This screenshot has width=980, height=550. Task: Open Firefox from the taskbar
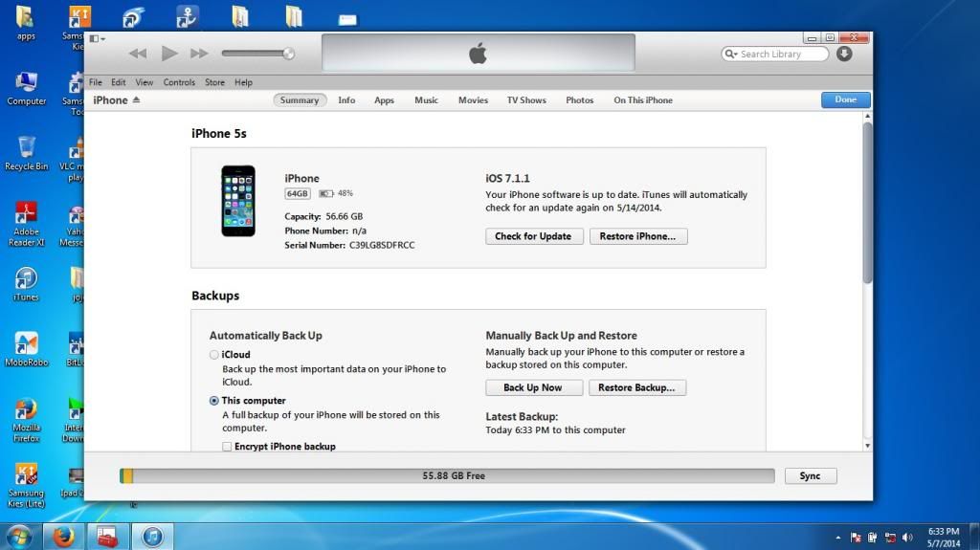(x=62, y=537)
